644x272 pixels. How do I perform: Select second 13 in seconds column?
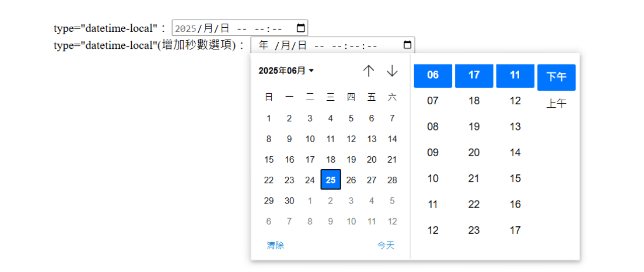(x=515, y=126)
